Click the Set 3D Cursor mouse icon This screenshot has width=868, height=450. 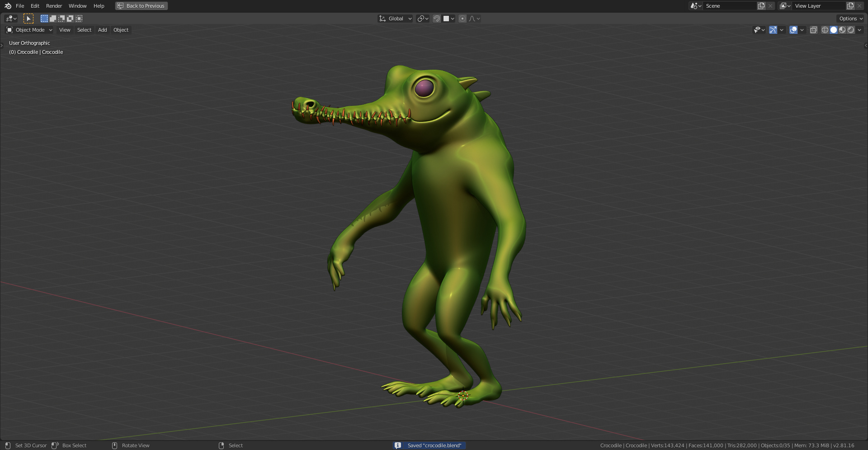[8, 445]
